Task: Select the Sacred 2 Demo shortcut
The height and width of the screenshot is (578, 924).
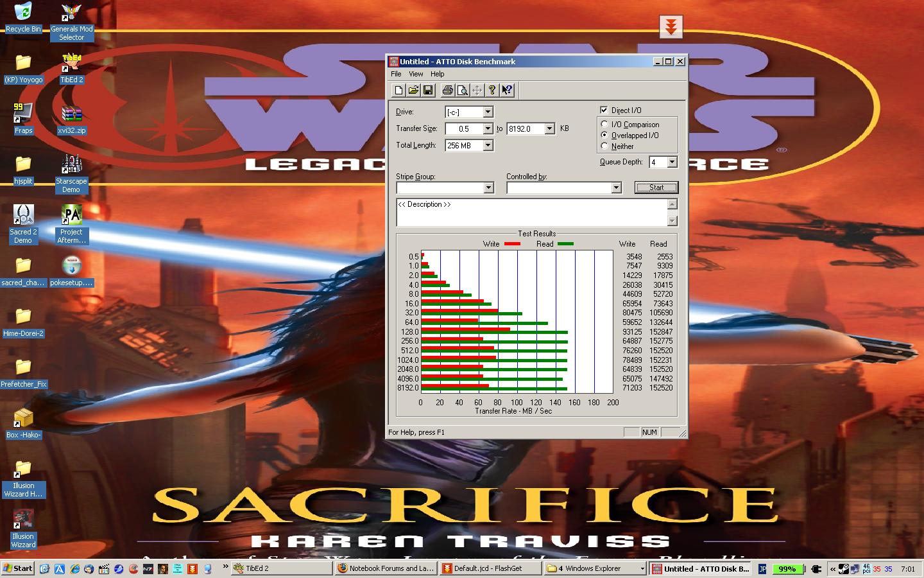Action: tap(23, 224)
